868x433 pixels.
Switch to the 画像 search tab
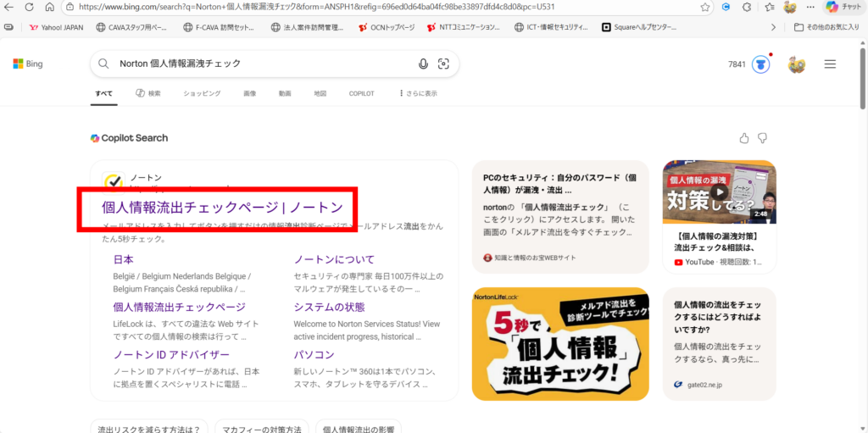249,93
